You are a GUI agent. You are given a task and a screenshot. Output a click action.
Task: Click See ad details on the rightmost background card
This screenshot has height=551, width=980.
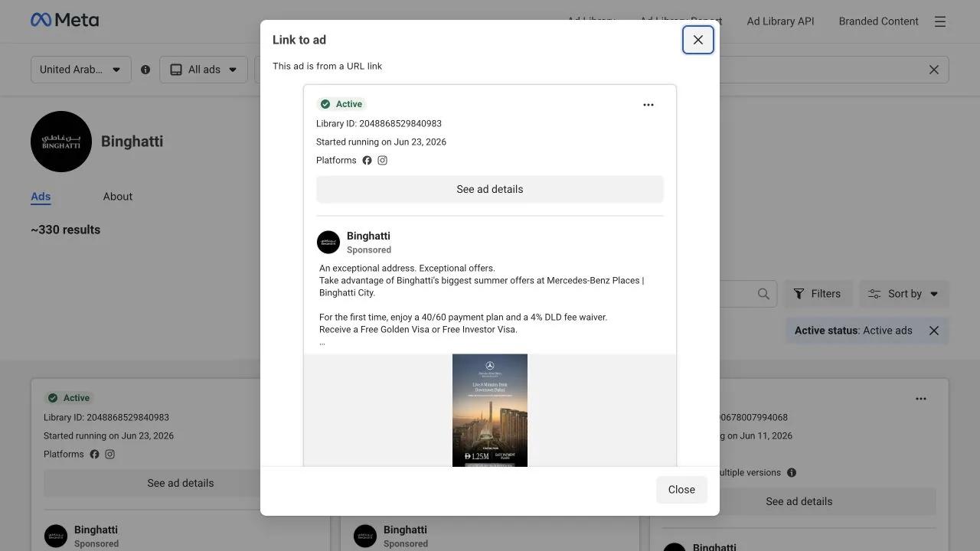point(799,501)
